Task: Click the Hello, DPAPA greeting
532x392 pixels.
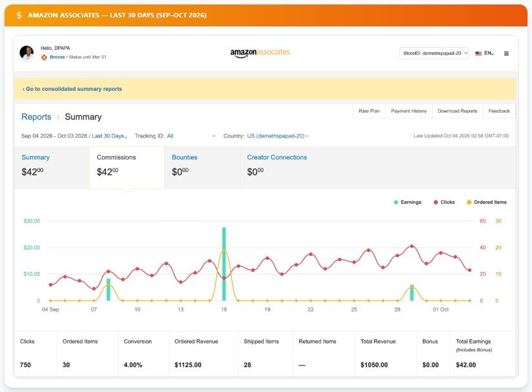Action: tap(55, 48)
